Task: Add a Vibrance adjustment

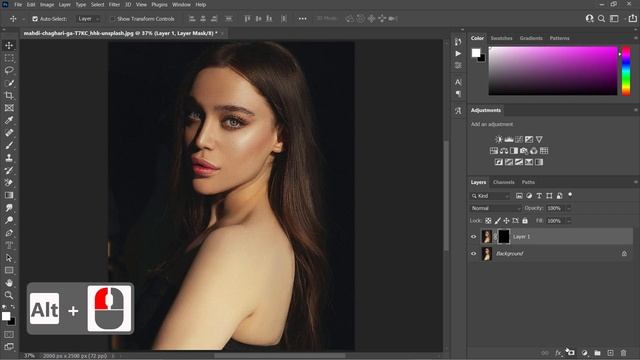Action: [x=539, y=140]
